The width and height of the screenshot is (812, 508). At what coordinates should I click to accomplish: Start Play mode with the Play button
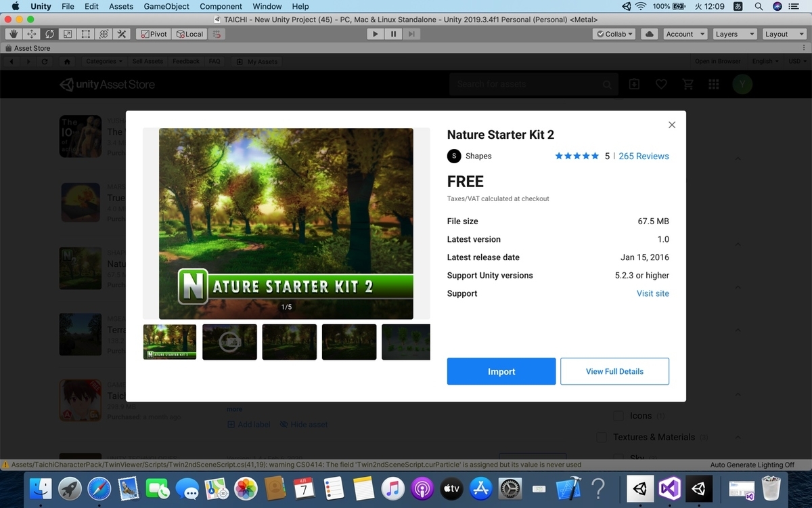click(376, 34)
